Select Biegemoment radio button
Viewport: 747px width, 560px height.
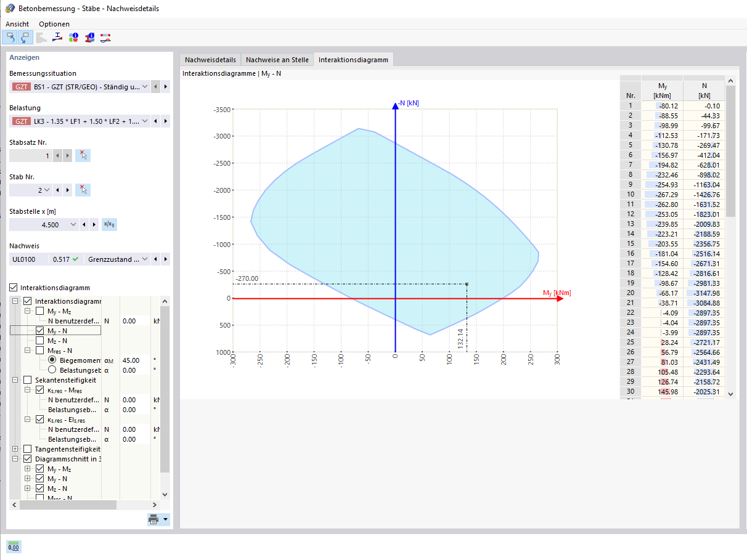[52, 360]
